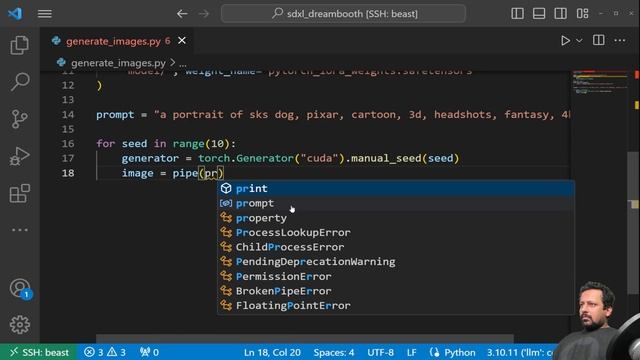Click the generate_images.py breadcrumb

pos(118,63)
